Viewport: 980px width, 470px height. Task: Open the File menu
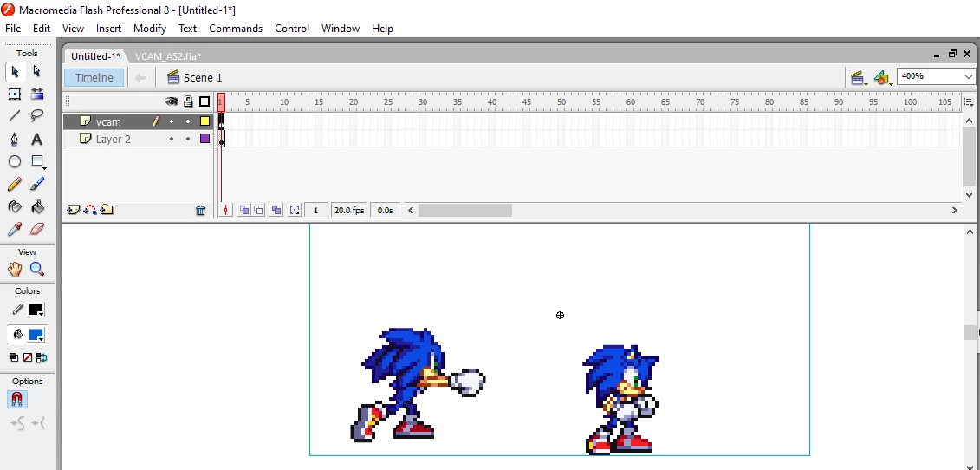(x=12, y=28)
